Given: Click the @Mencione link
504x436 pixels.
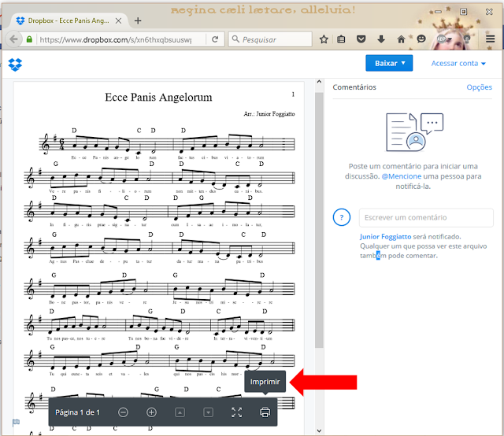Looking at the screenshot, I should coord(401,176).
